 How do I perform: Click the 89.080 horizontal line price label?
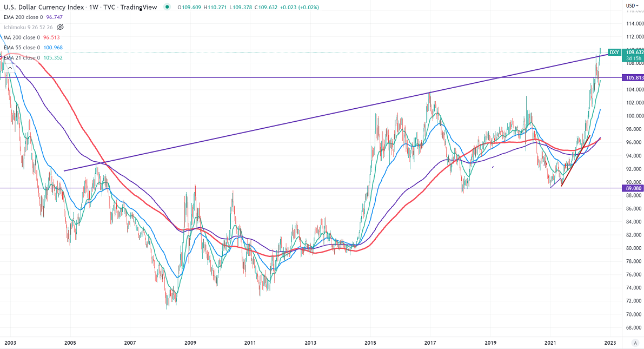tap(634, 188)
